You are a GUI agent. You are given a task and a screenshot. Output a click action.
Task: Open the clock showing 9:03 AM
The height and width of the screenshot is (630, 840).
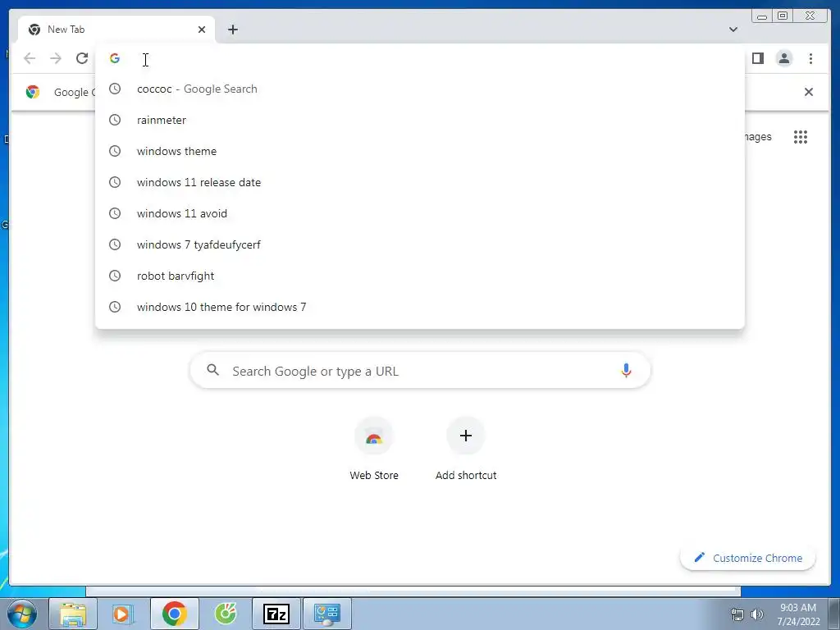[798, 614]
